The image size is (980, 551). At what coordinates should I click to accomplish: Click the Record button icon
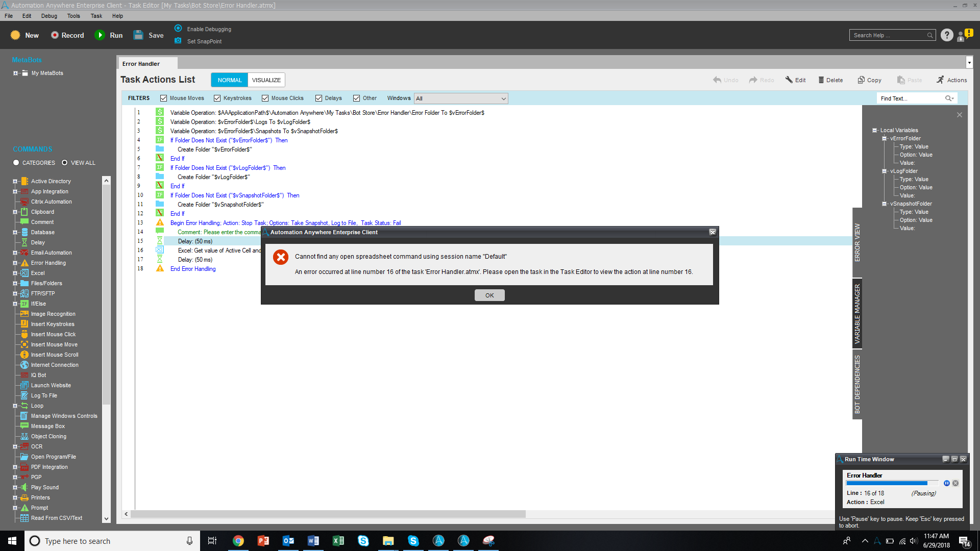55,35
